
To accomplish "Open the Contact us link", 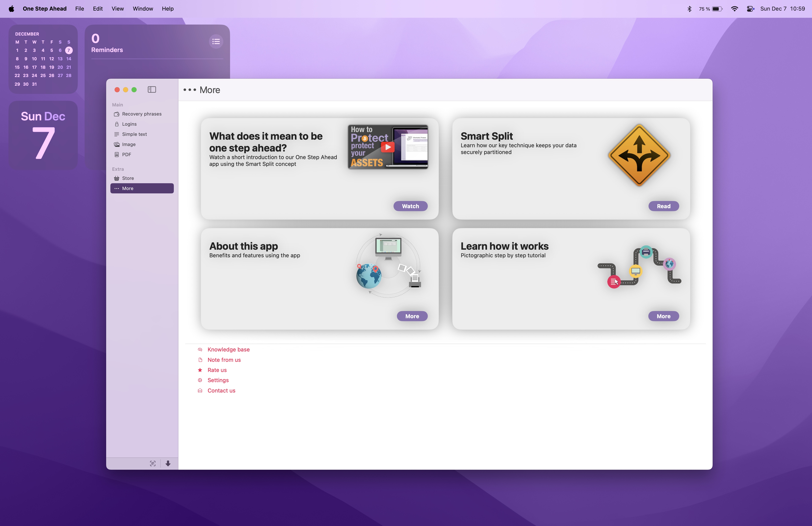I will click(x=221, y=391).
